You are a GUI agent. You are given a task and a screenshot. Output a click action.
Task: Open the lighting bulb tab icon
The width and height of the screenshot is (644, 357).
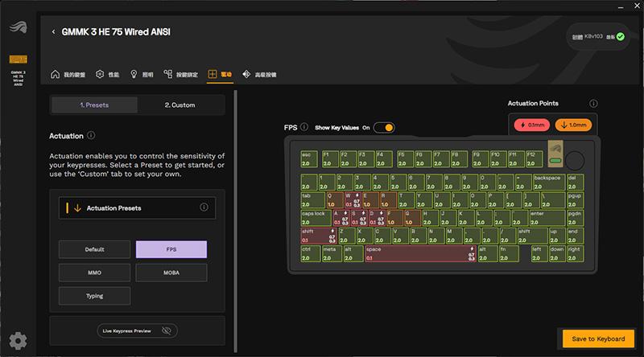(134, 74)
